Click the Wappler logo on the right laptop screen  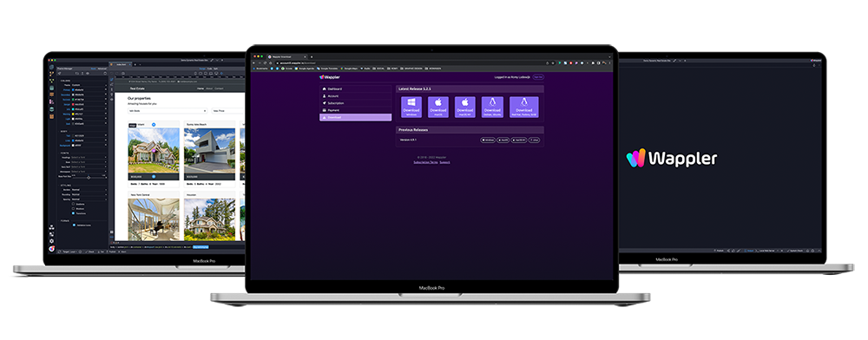point(672,159)
